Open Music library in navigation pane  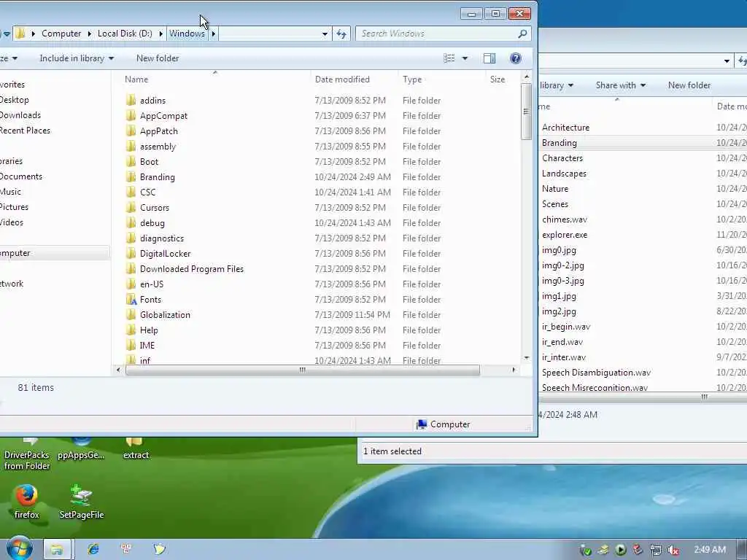tap(10, 192)
